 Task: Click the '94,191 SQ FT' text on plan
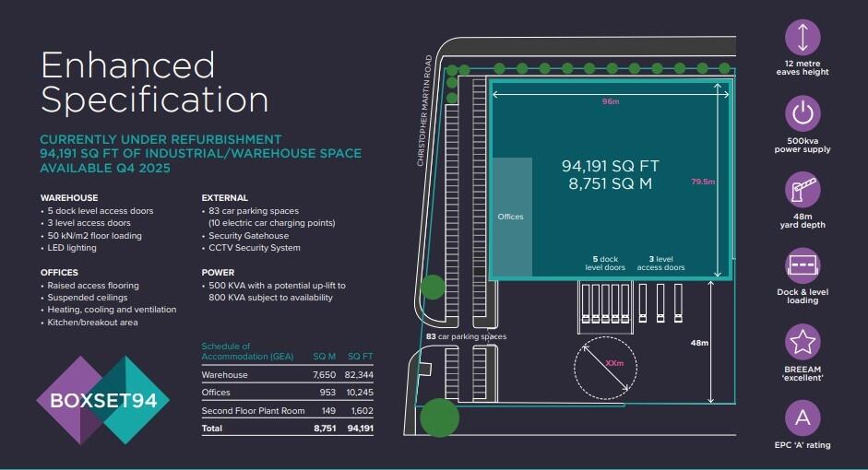(610, 166)
